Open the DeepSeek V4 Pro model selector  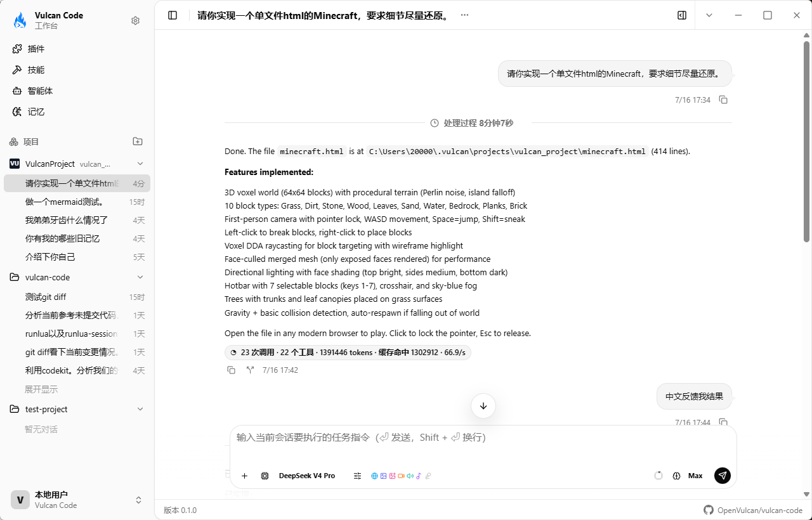tap(307, 476)
